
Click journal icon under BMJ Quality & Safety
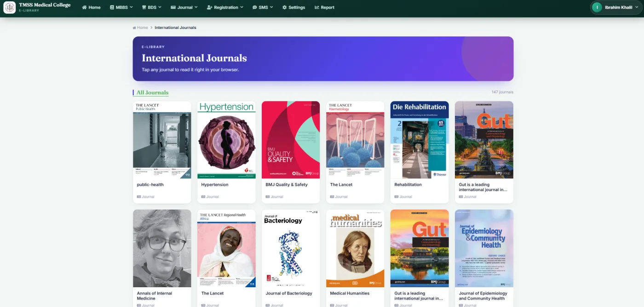pos(267,197)
